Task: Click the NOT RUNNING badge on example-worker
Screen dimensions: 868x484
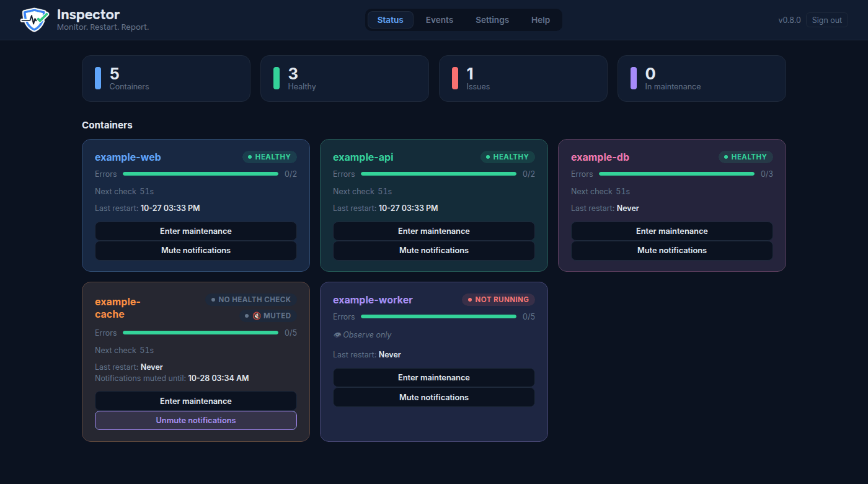Action: pyautogui.click(x=498, y=300)
